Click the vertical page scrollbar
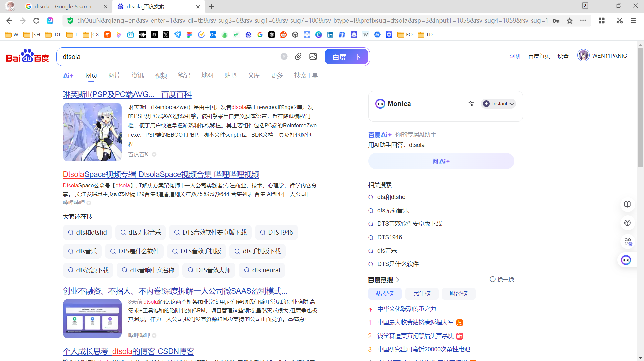 [640, 107]
